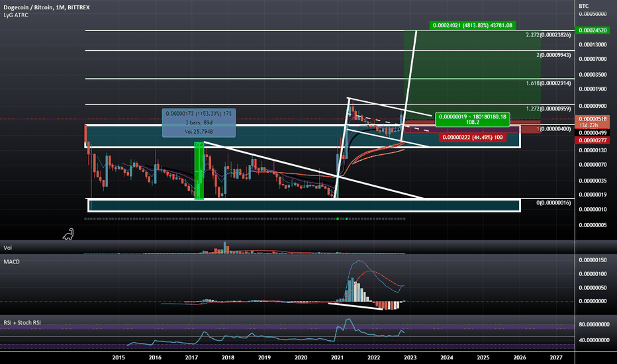The height and width of the screenshot is (364, 617).
Task: Click 2023 on the time axis
Action: [410, 357]
